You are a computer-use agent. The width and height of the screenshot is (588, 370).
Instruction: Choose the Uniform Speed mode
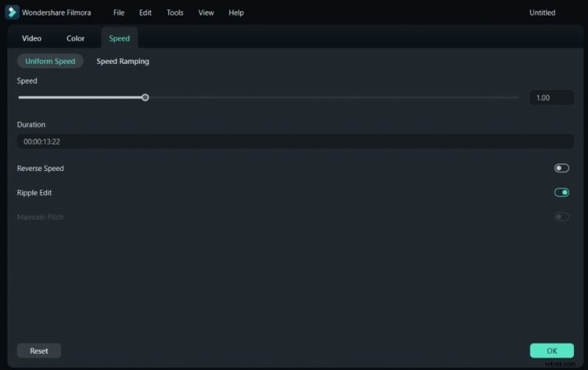pos(50,62)
